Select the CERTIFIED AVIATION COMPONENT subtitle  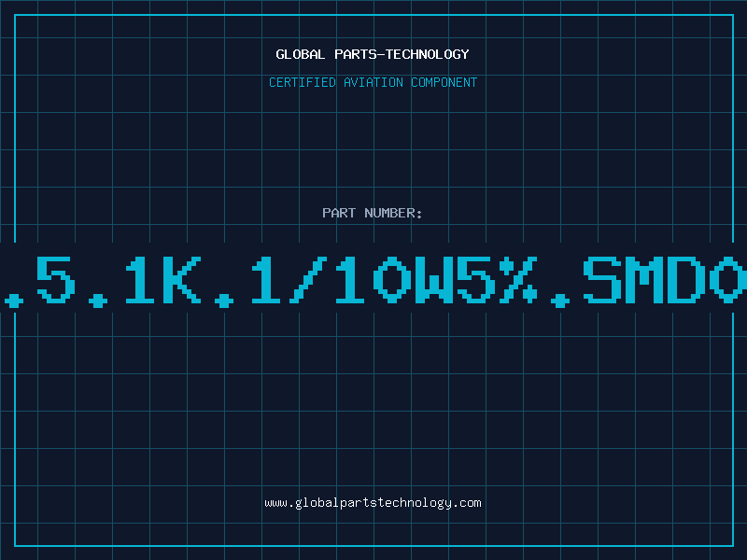pos(373,82)
